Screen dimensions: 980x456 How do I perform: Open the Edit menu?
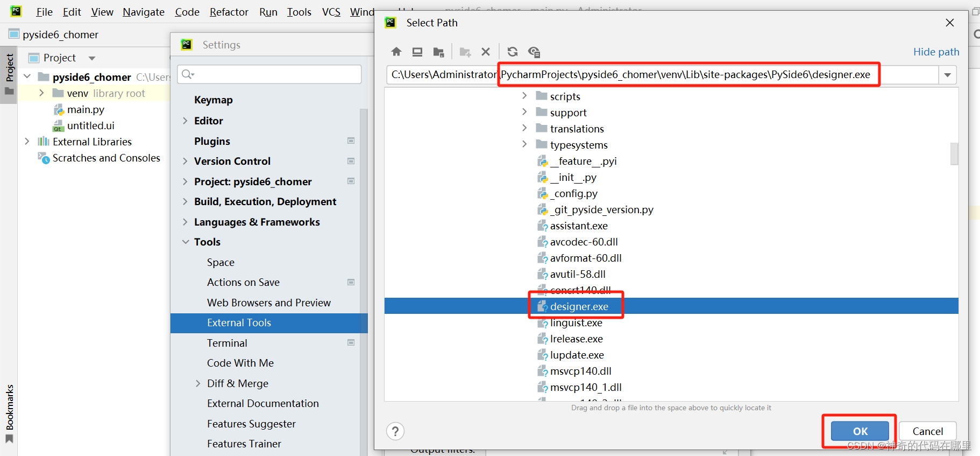point(72,12)
